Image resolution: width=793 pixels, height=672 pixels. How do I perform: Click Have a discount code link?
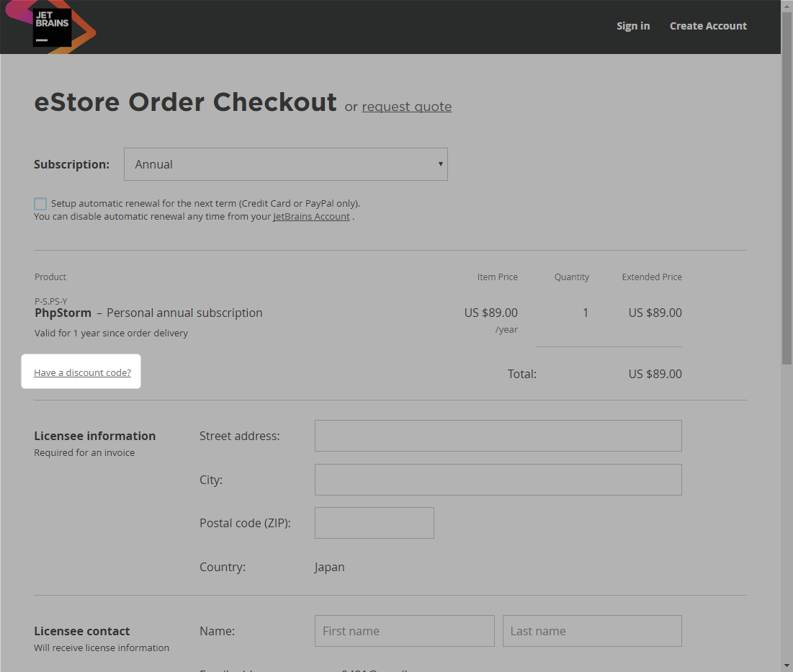point(82,372)
